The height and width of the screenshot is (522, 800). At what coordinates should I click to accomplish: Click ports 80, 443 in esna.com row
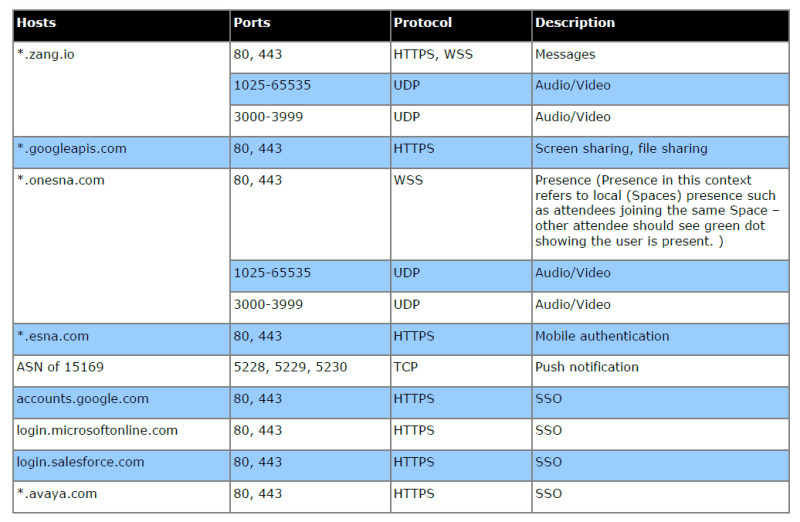coord(310,339)
